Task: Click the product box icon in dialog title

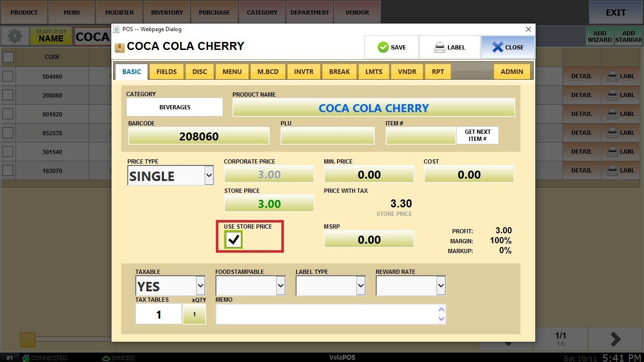Action: point(120,48)
